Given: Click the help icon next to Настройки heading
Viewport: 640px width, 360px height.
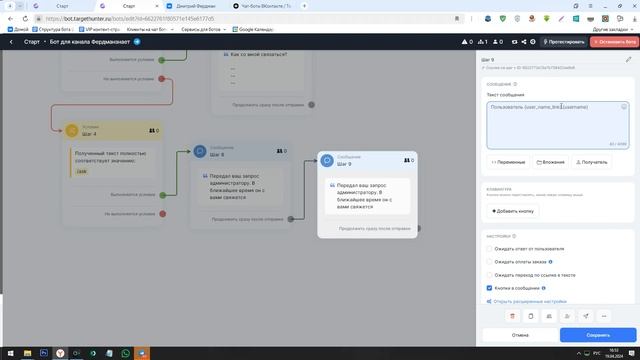Looking at the screenshot, I should tap(514, 236).
